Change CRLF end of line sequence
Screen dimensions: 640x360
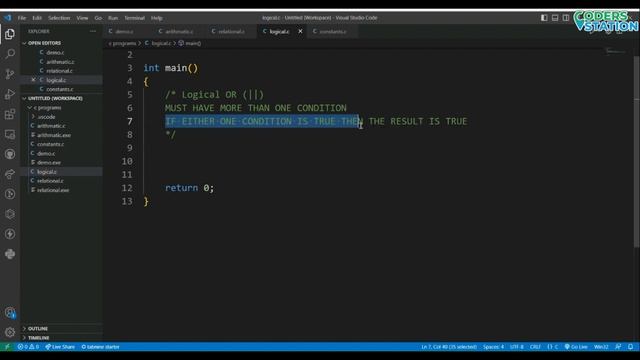pyautogui.click(x=535, y=347)
